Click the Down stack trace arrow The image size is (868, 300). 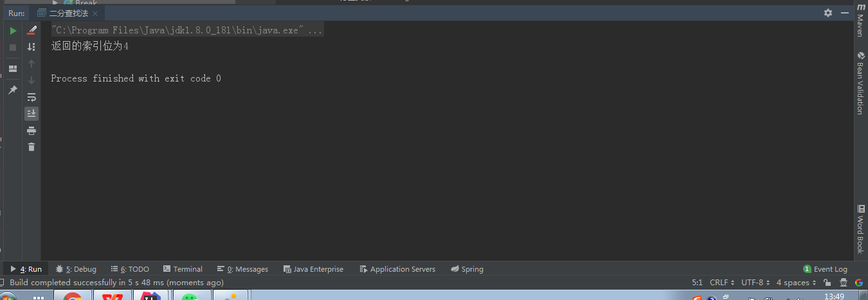(x=32, y=80)
